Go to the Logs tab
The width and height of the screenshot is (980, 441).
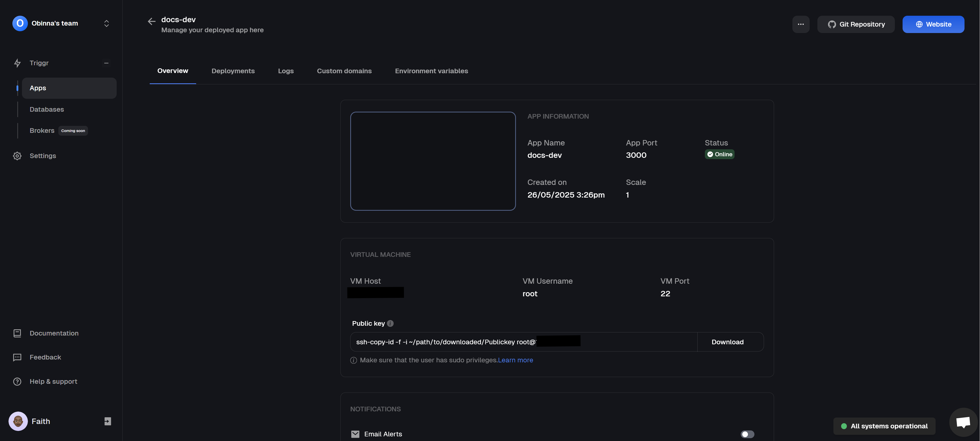click(285, 71)
